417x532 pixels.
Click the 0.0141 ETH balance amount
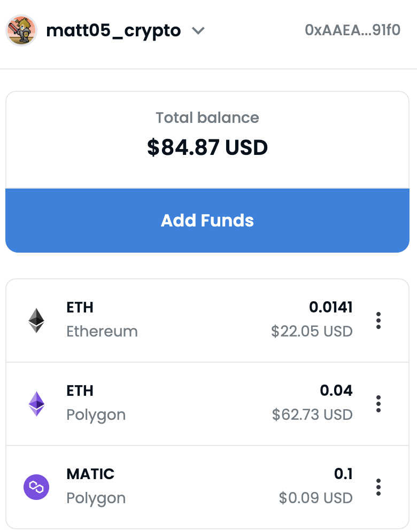[331, 307]
